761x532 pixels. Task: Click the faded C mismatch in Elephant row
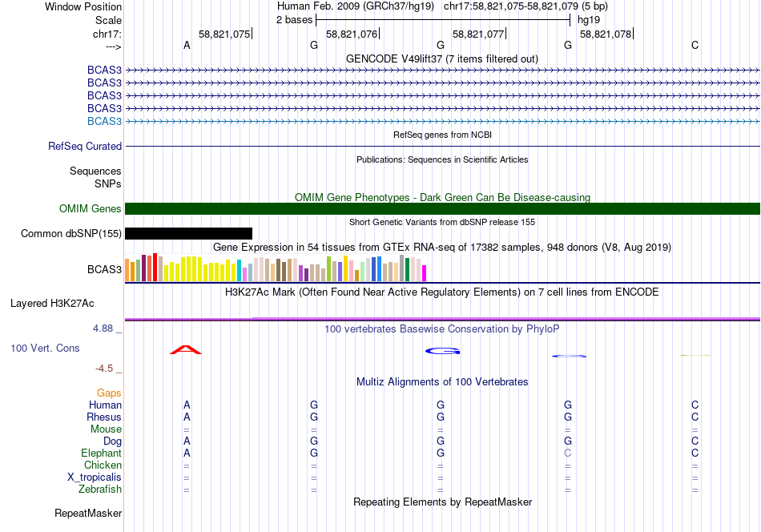point(568,453)
